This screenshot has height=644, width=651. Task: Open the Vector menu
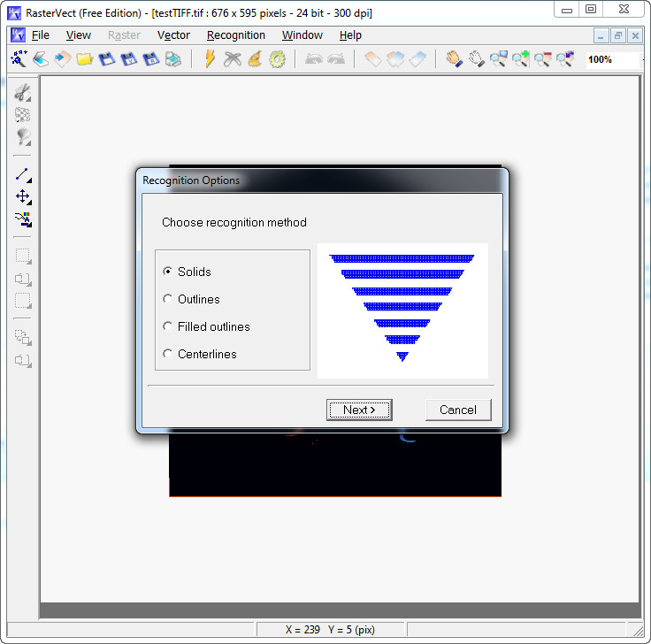tap(173, 35)
